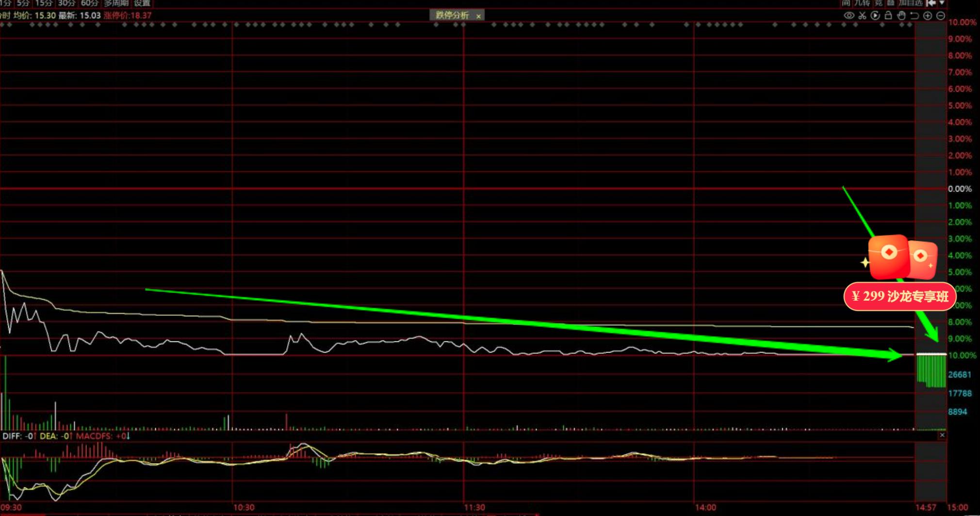Expand the top-right dropdown triangle
This screenshot has width=980, height=516.
[942, 3]
